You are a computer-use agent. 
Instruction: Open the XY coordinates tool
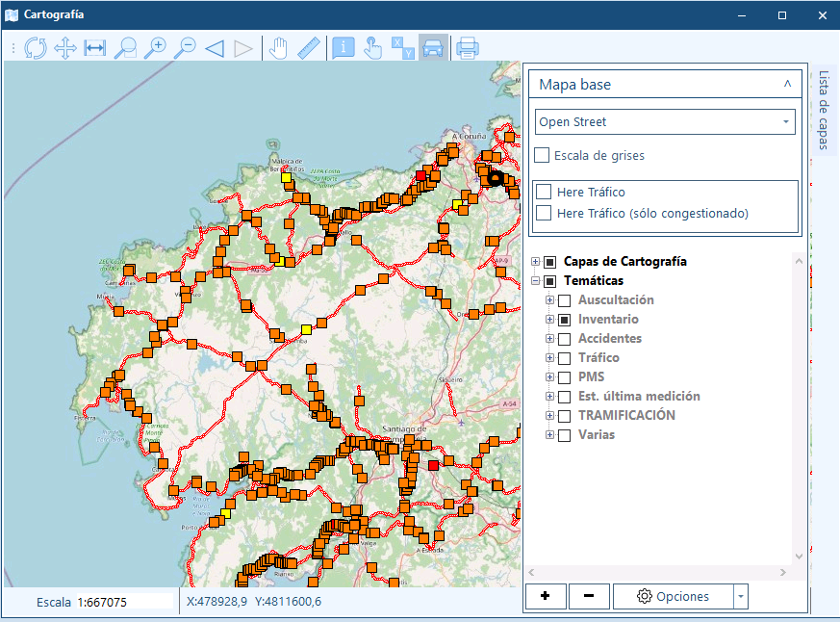pyautogui.click(x=403, y=47)
